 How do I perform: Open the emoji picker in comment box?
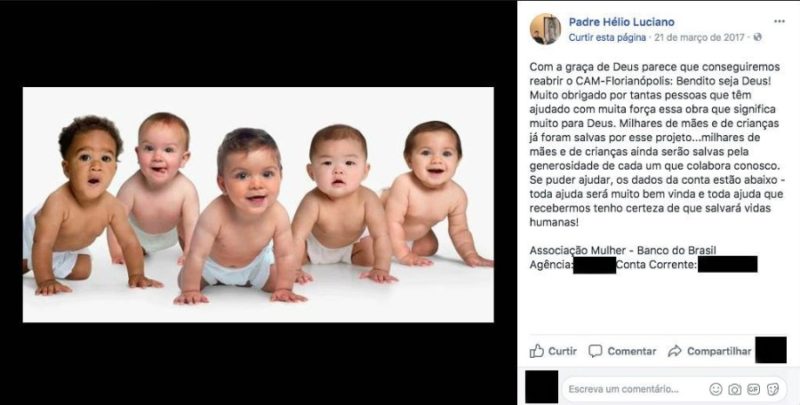point(716,389)
